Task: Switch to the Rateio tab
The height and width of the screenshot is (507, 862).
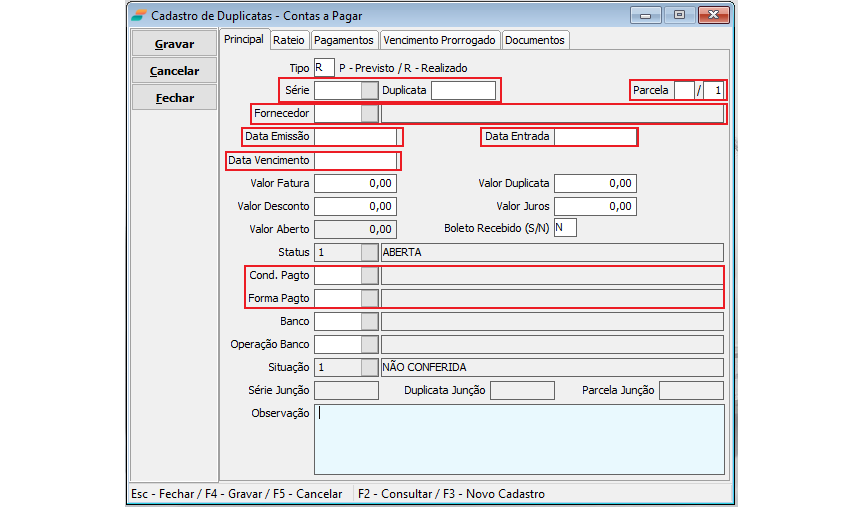Action: click(x=288, y=40)
